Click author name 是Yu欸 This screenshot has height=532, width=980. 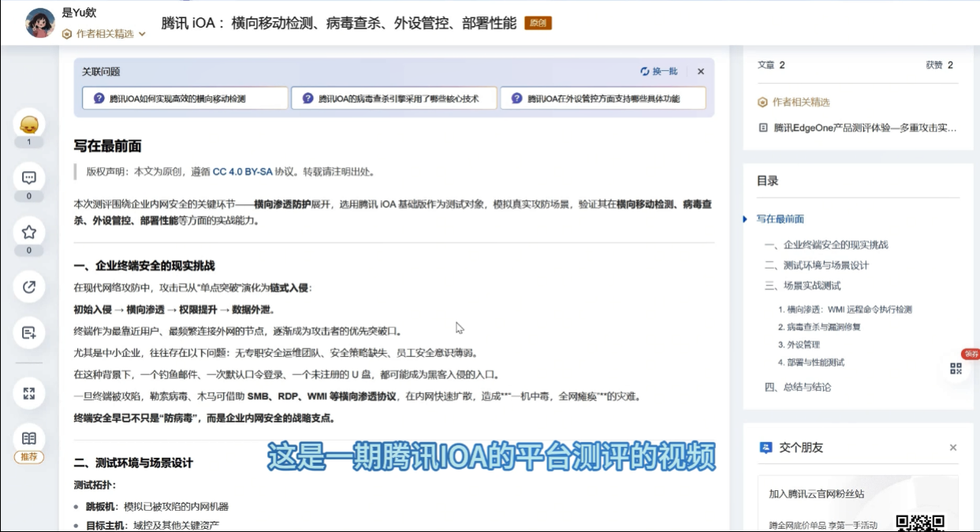[x=79, y=13]
